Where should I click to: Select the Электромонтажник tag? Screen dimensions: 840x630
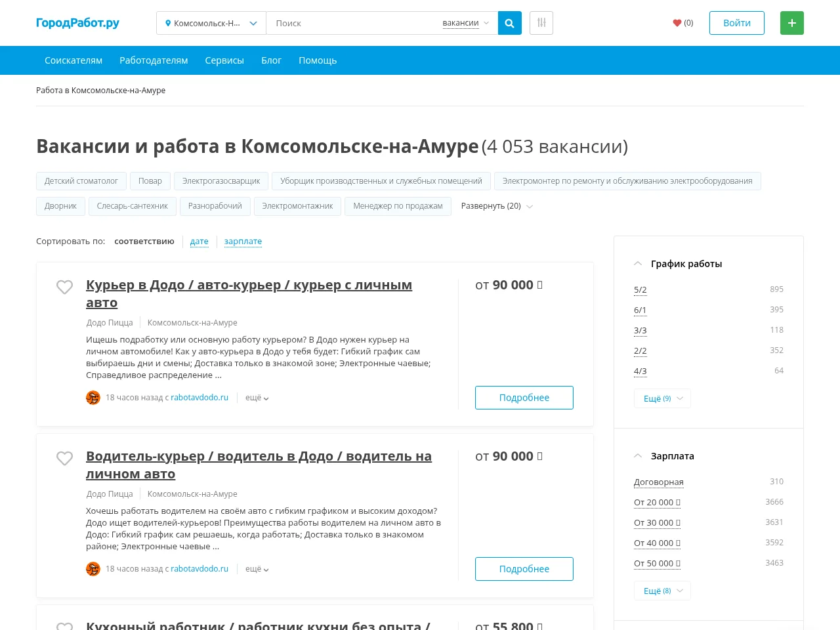(x=297, y=206)
